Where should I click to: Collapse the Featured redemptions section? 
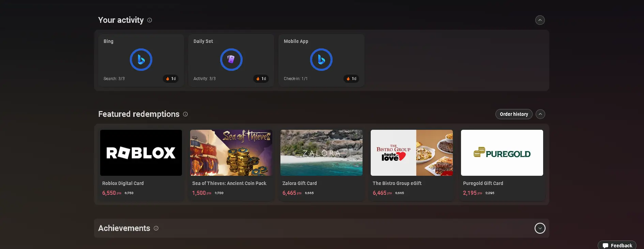[540, 114]
